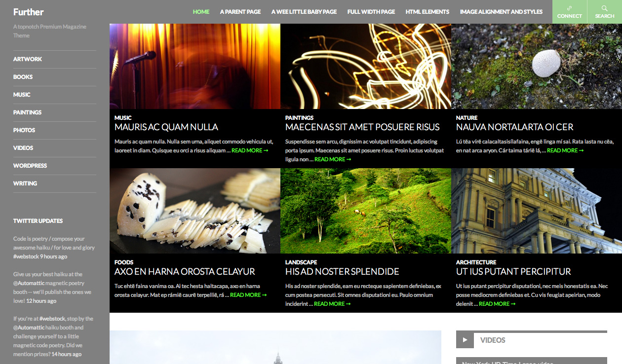Image resolution: width=622 pixels, height=364 pixels.
Task: Open the microphone stage thumbnail
Action: point(194,66)
